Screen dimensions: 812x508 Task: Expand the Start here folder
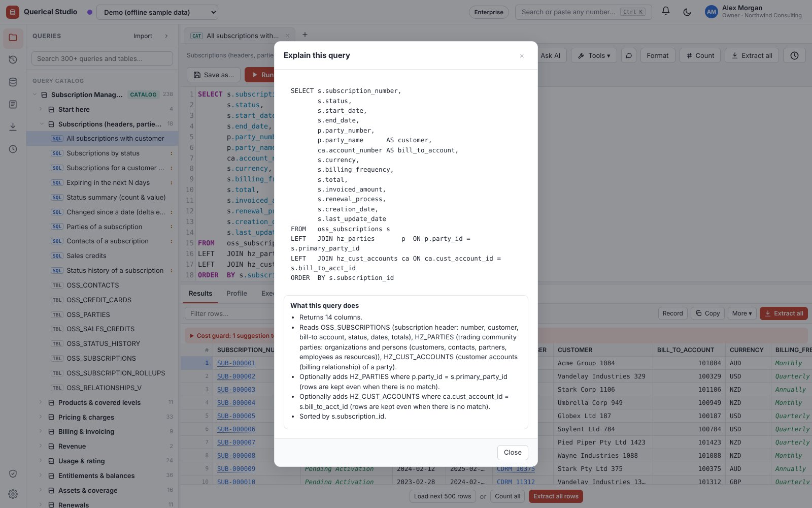pyautogui.click(x=41, y=109)
